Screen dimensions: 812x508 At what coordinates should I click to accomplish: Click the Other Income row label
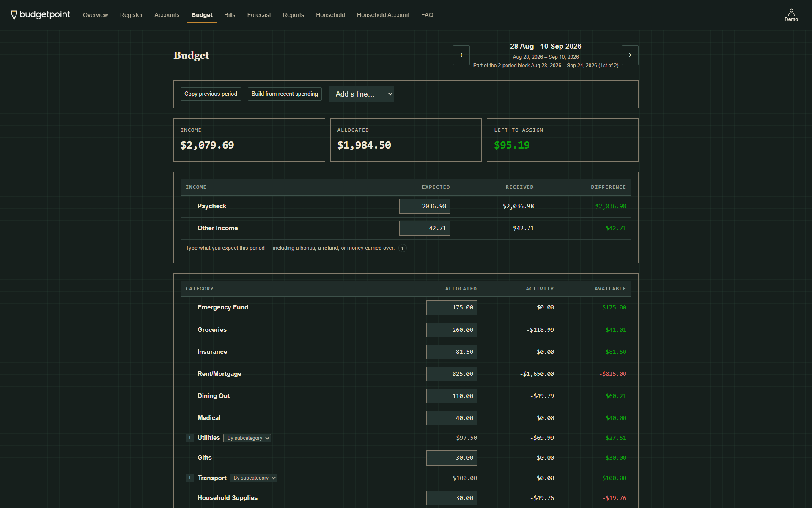click(x=218, y=228)
